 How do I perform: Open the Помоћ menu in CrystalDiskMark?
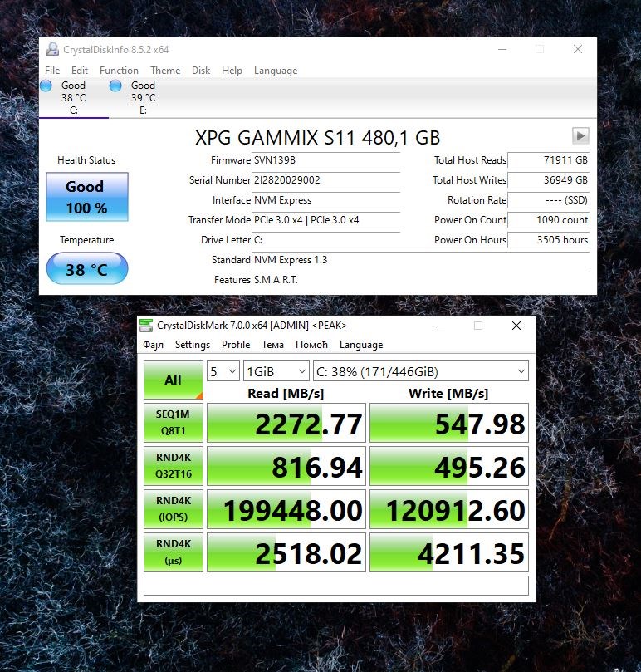click(x=311, y=345)
